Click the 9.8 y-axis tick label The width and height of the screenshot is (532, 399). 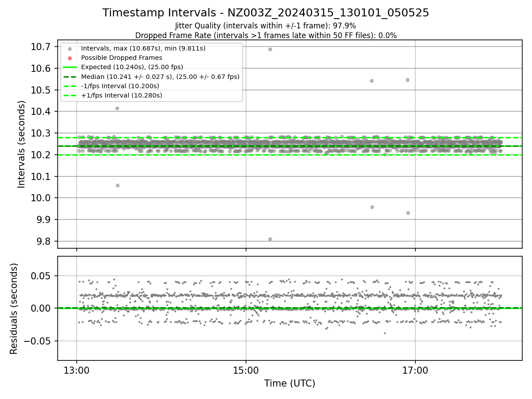tap(43, 242)
